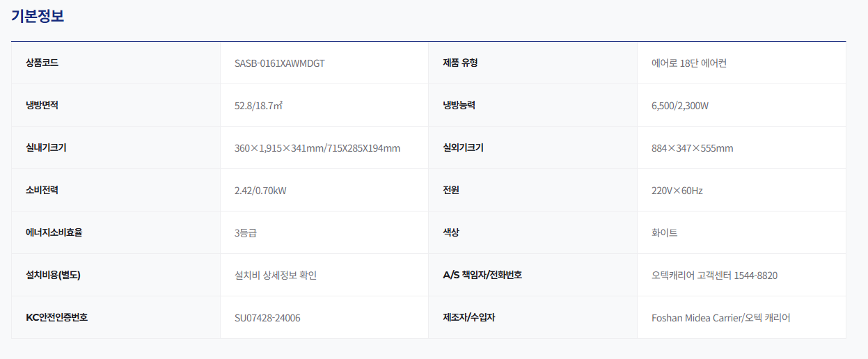Click the 오텍캐리어 고객센터 1544-8820 phone number
868x359 pixels.
[714, 276]
